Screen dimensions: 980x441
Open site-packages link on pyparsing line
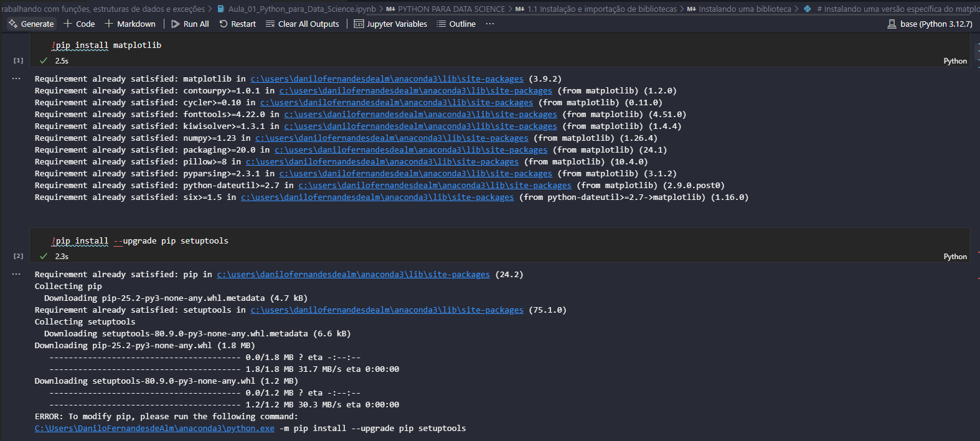click(416, 174)
